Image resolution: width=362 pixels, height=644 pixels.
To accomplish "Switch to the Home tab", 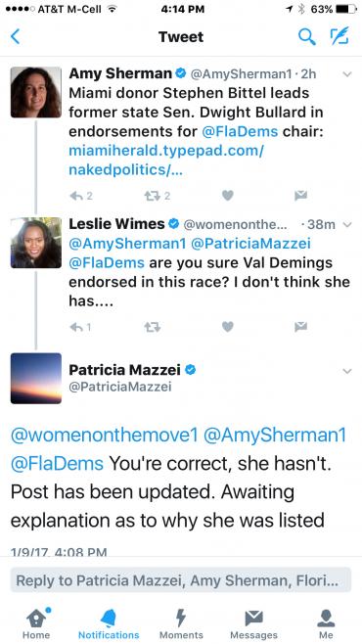I will pos(36,623).
